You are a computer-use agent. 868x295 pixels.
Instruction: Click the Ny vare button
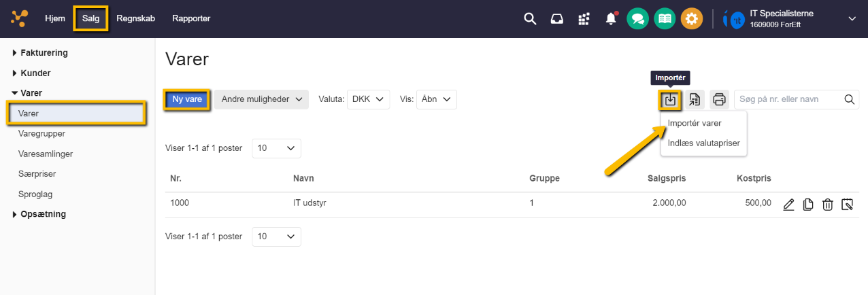click(x=187, y=99)
